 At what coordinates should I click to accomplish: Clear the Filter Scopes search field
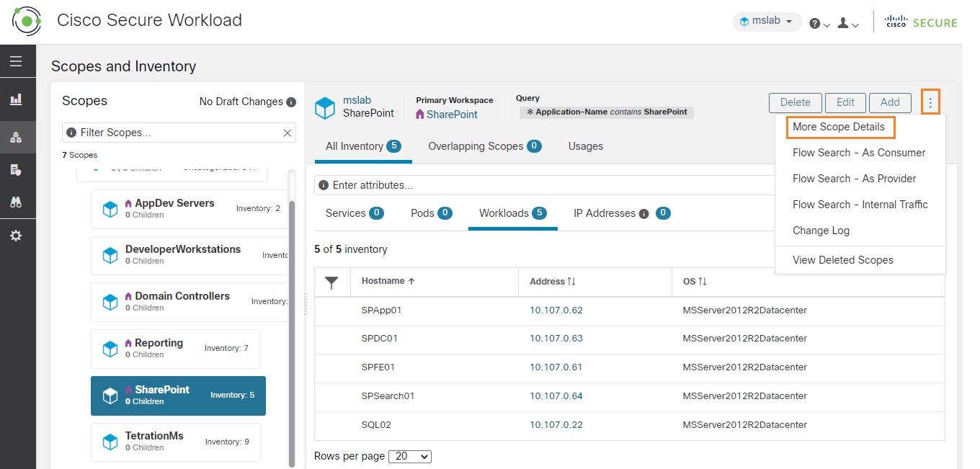(x=287, y=133)
